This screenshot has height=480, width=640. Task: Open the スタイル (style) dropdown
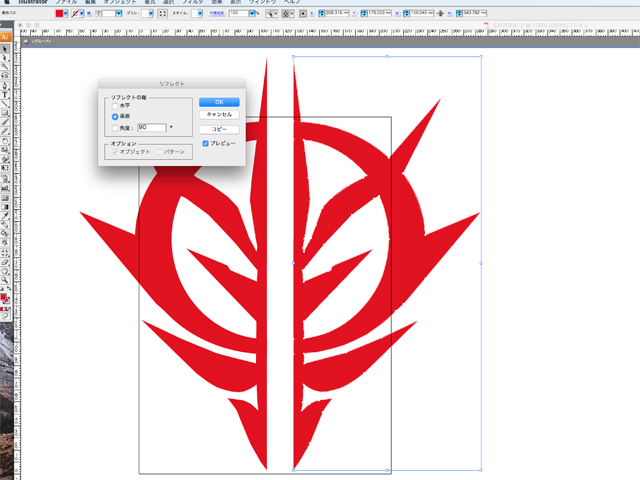pyautogui.click(x=200, y=13)
